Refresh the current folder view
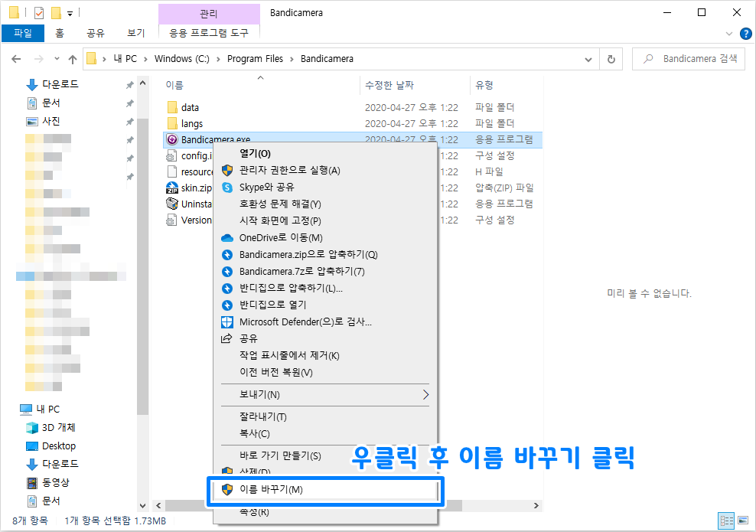The image size is (756, 532). pyautogui.click(x=611, y=60)
